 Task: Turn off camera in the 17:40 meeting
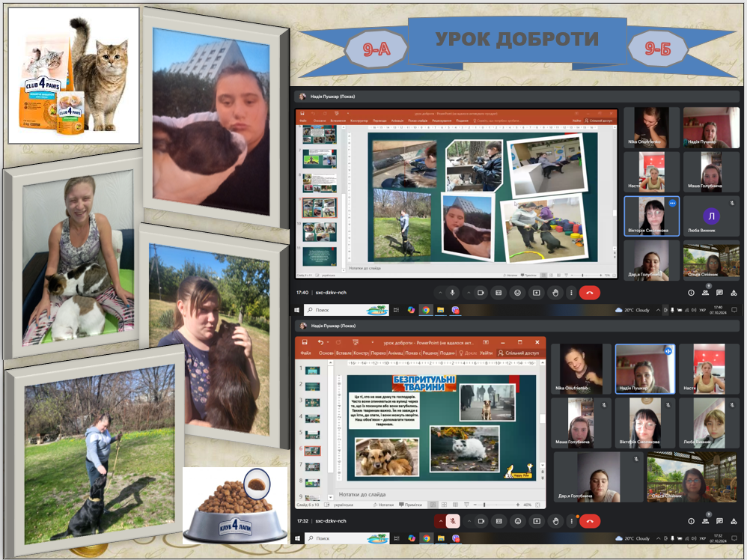click(481, 293)
